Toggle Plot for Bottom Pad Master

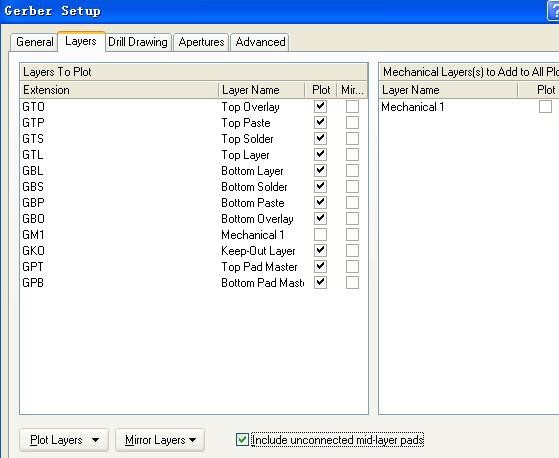click(x=320, y=283)
